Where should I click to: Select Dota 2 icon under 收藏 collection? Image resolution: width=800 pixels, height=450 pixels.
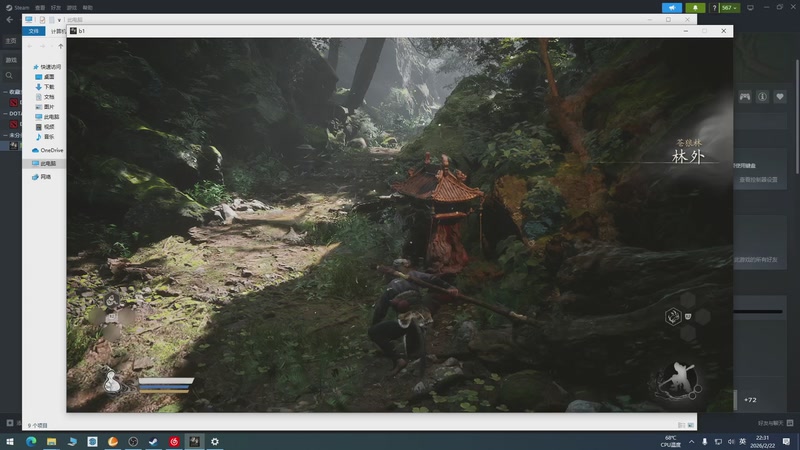pyautogui.click(x=14, y=103)
